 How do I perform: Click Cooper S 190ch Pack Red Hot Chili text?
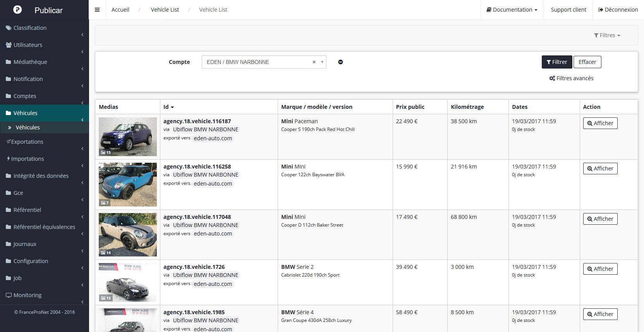pyautogui.click(x=318, y=129)
